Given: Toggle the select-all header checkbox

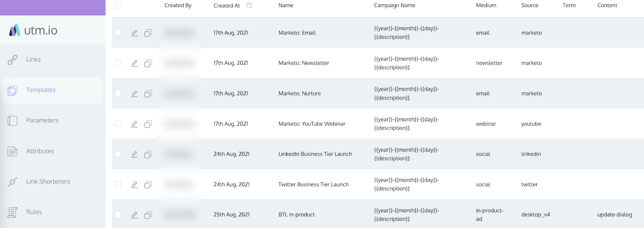Looking at the screenshot, I should point(118,5).
